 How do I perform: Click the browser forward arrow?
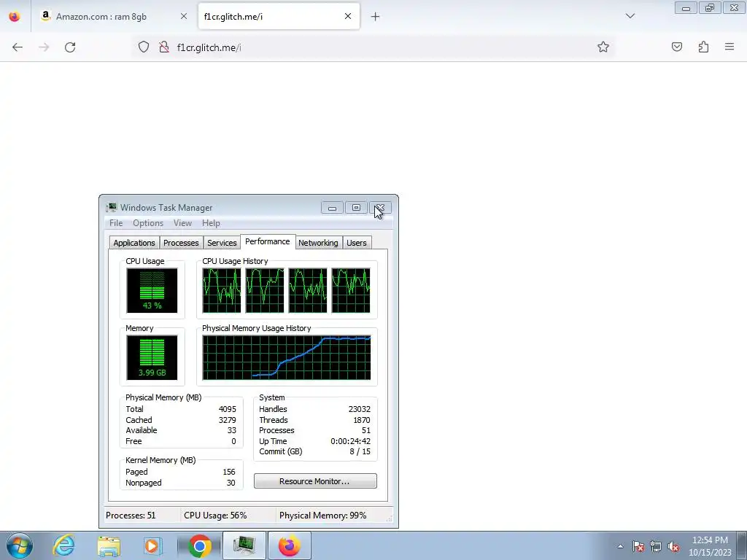pyautogui.click(x=44, y=47)
